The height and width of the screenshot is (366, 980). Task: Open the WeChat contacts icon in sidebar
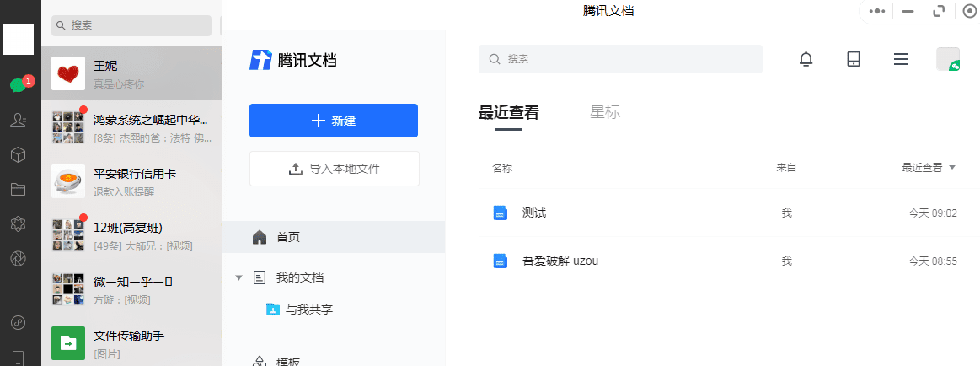coord(18,121)
